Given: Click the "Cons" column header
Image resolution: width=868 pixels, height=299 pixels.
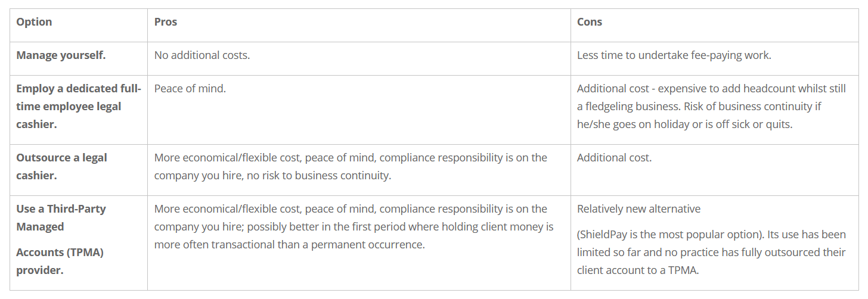Looking at the screenshot, I should click(590, 22).
